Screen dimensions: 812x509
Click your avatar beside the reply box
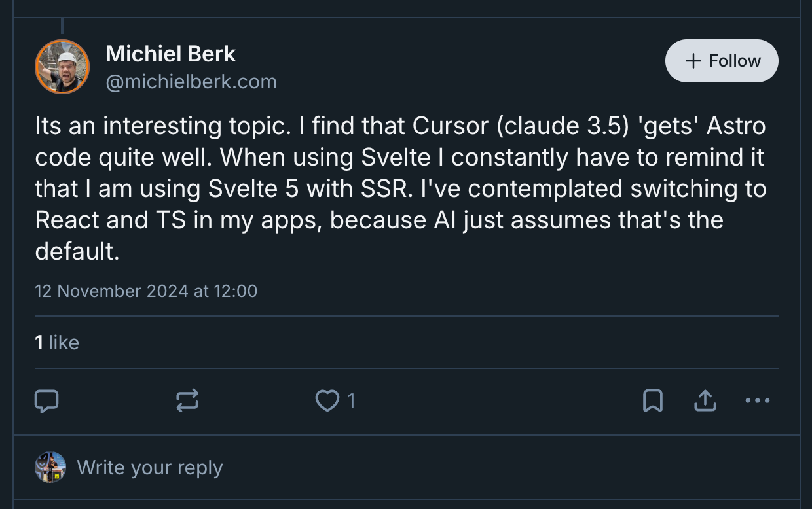tap(50, 467)
